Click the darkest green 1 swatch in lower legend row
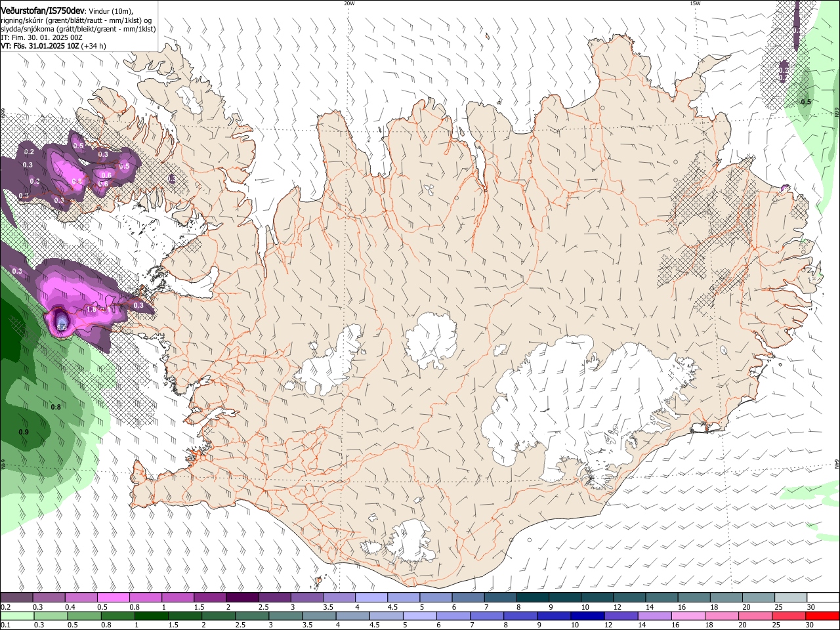This screenshot has width=840, height=630. coord(151,616)
